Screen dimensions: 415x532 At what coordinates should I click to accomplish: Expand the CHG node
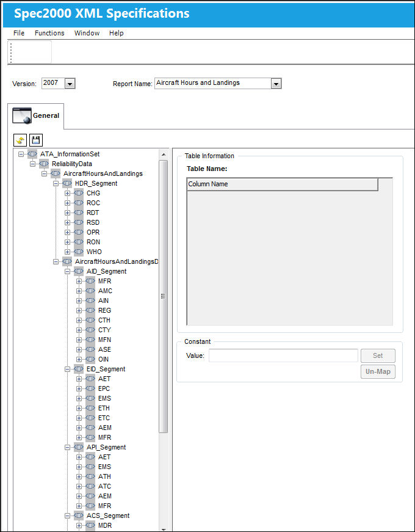67,193
